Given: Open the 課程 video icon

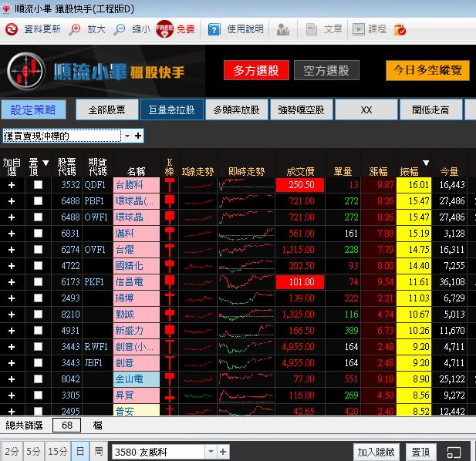Looking at the screenshot, I should coord(359,29).
